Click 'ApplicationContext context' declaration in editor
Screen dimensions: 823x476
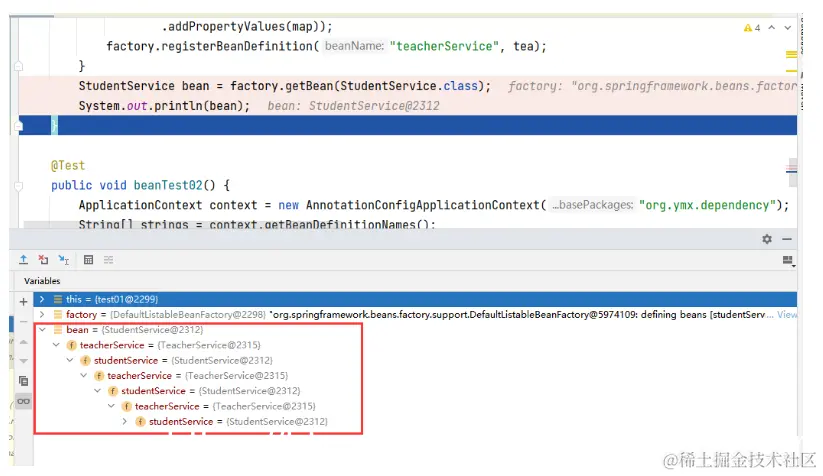(x=168, y=205)
